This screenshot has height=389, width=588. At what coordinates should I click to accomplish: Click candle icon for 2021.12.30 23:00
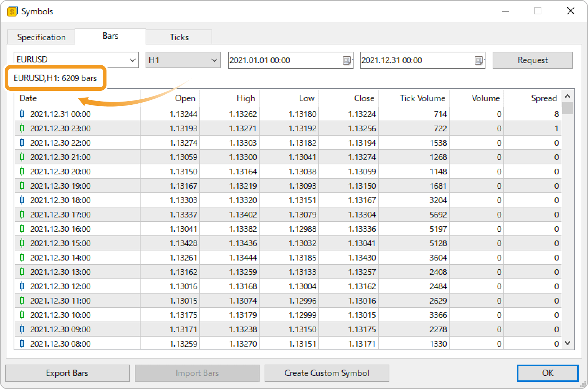22,128
